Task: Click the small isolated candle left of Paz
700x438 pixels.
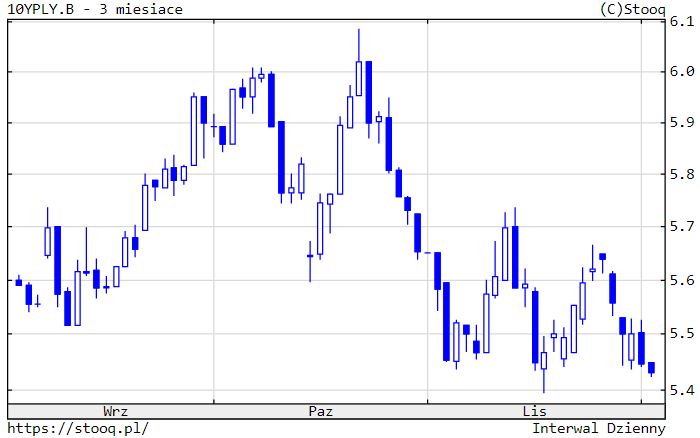Action: point(310,256)
